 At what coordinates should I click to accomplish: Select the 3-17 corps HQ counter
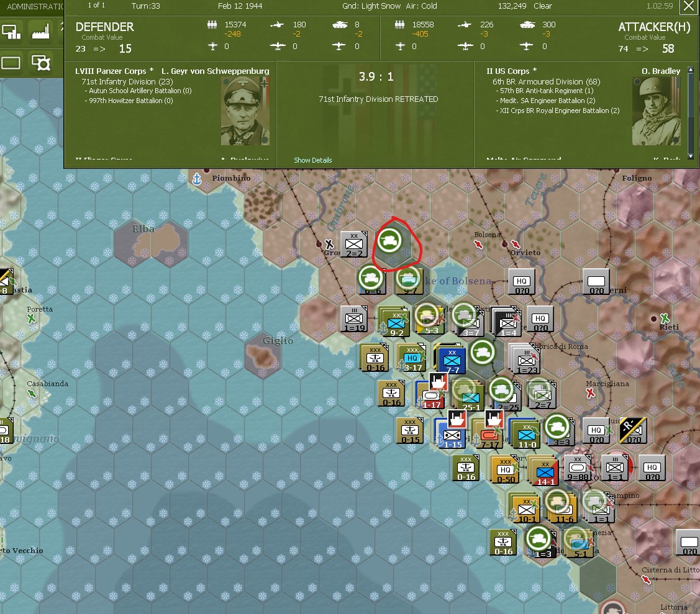click(412, 359)
